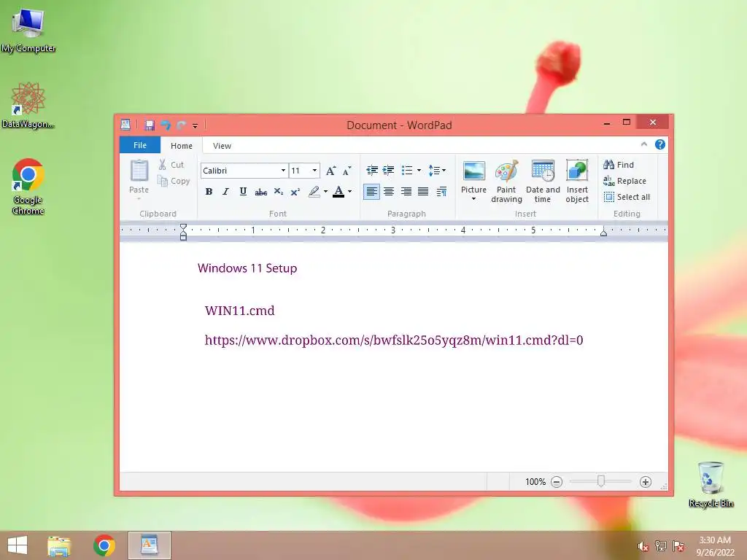747x560 pixels.
Task: Toggle Superscript formatting
Action: 295,192
